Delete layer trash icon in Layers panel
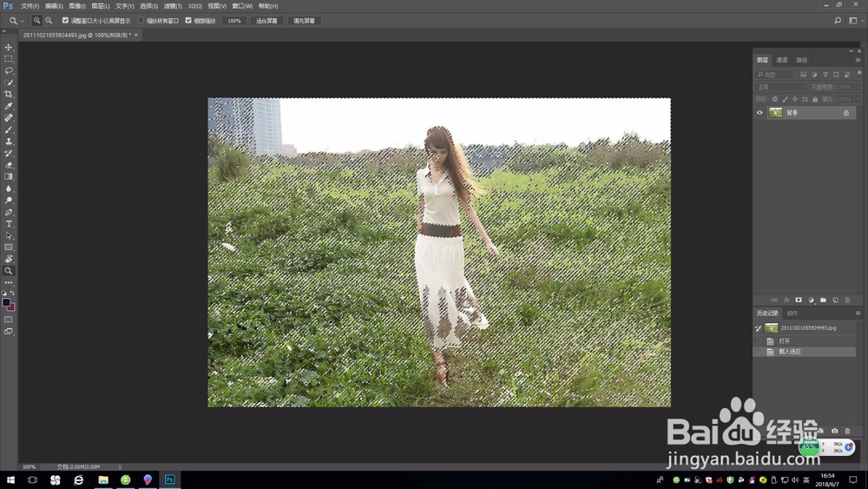Viewport: 868px width, 489px height. 847,301
